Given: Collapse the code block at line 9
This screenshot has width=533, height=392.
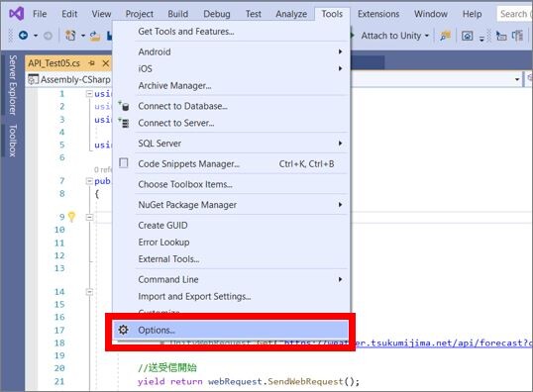Looking at the screenshot, I should (x=89, y=217).
